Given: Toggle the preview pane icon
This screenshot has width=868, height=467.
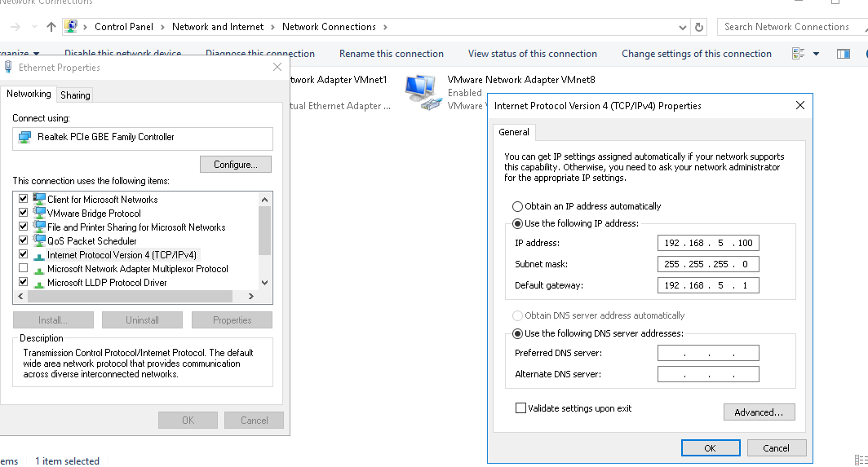Looking at the screenshot, I should coord(843,54).
